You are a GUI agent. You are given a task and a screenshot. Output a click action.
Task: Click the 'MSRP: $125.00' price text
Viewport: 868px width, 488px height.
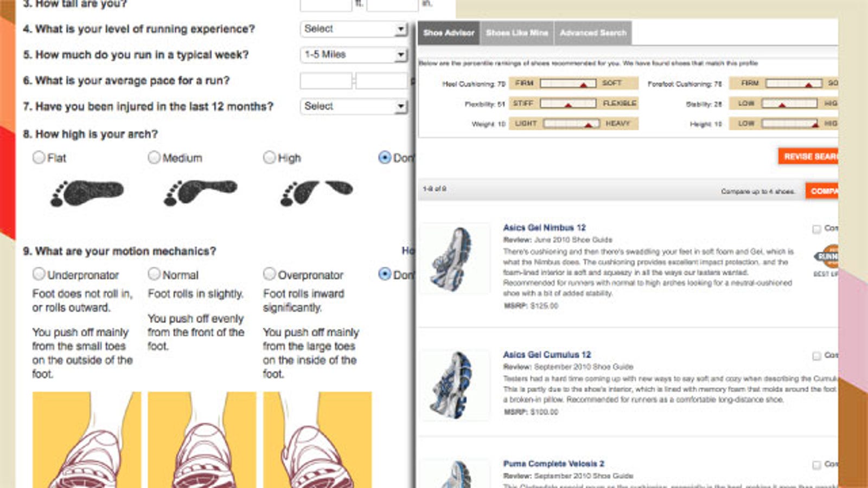[531, 306]
